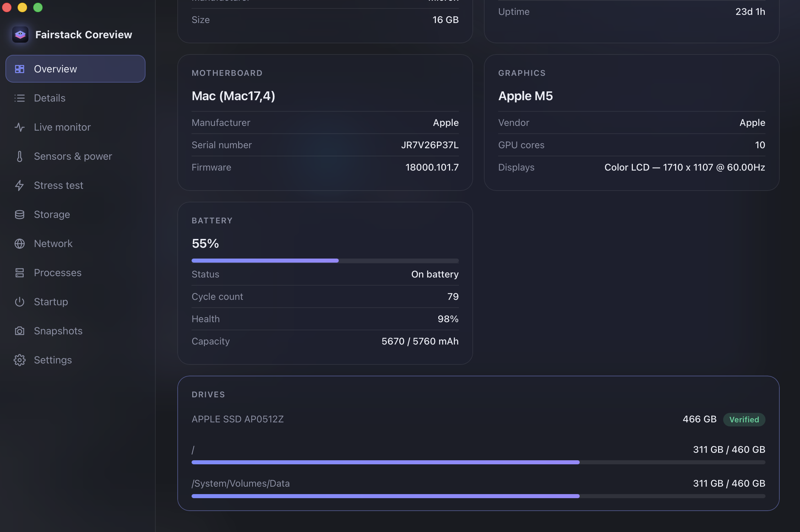Screen dimensions: 800x532
Task: Select the Overview grid icon
Action: coord(20,69)
